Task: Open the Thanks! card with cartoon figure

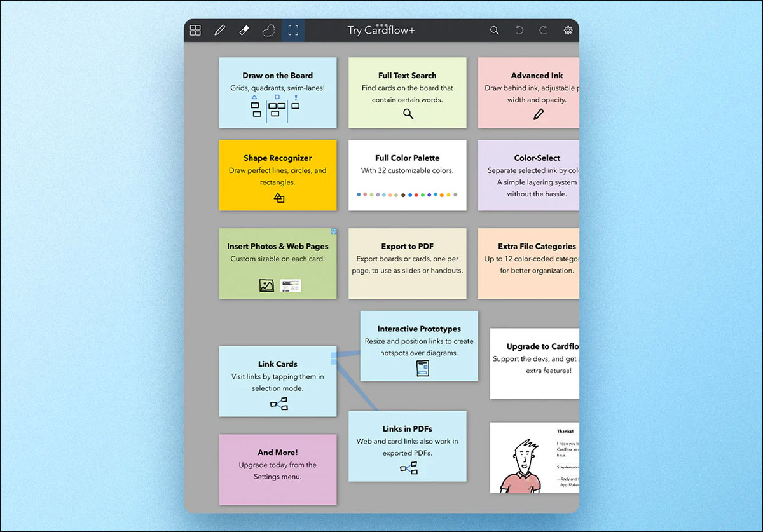Action: coord(535,458)
